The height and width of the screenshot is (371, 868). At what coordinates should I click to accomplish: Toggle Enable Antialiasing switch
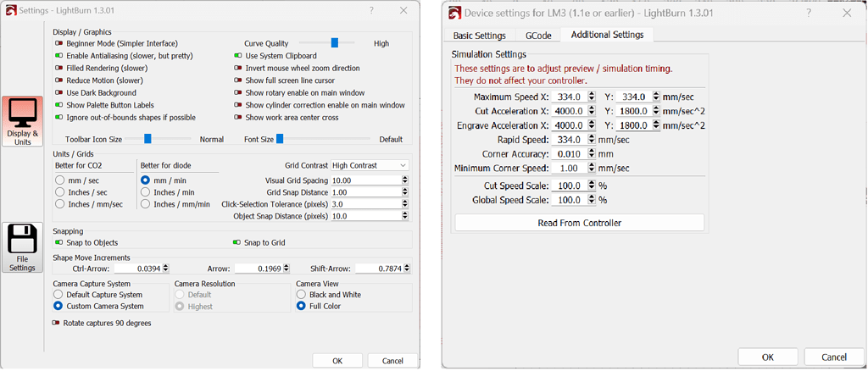point(59,56)
